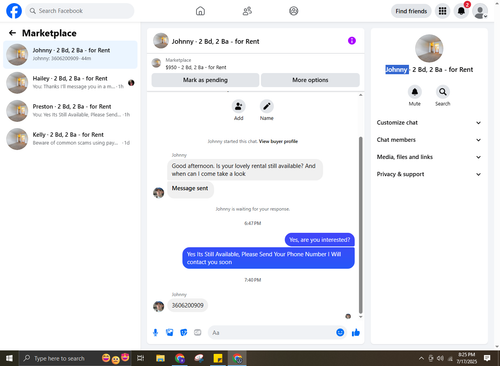Viewport: 500px width, 366px height.
Task: Click the Add people icon
Action: [x=239, y=106]
